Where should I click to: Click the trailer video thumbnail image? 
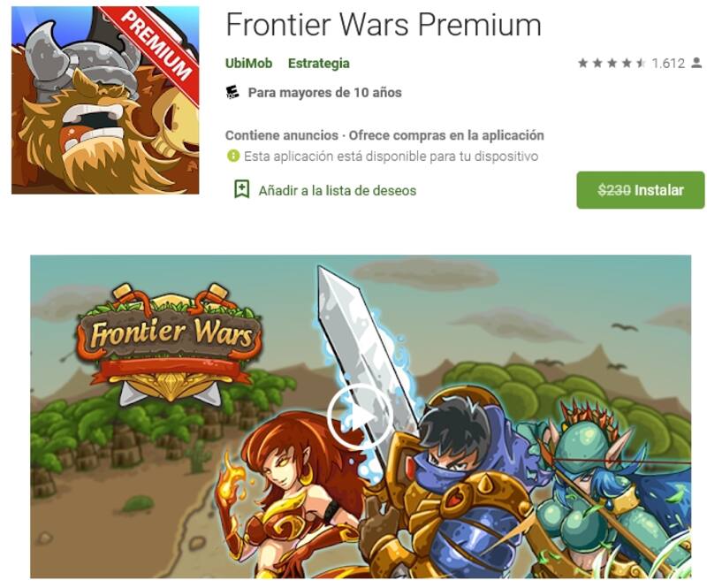click(x=361, y=416)
